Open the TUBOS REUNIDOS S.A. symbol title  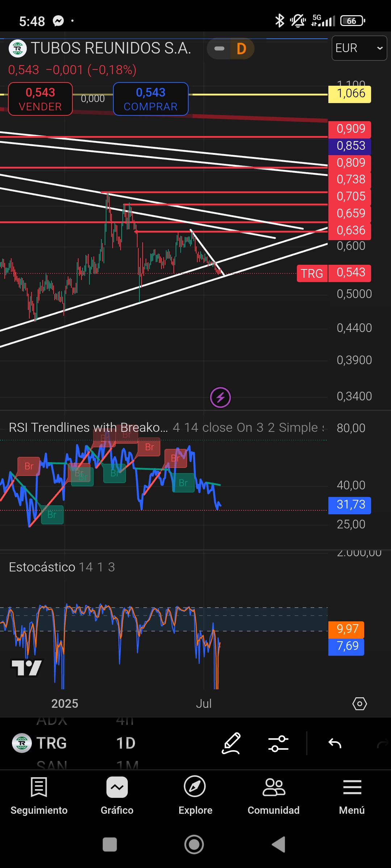(111, 48)
